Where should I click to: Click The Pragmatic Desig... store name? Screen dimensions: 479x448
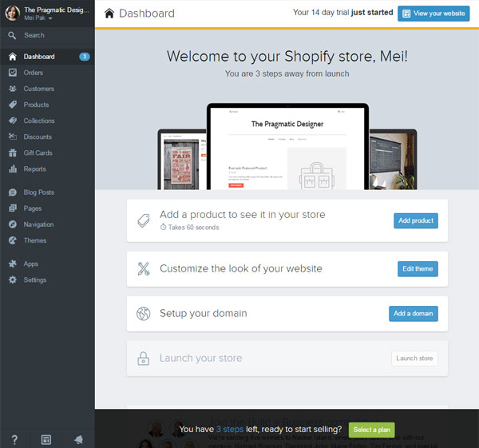57,10
